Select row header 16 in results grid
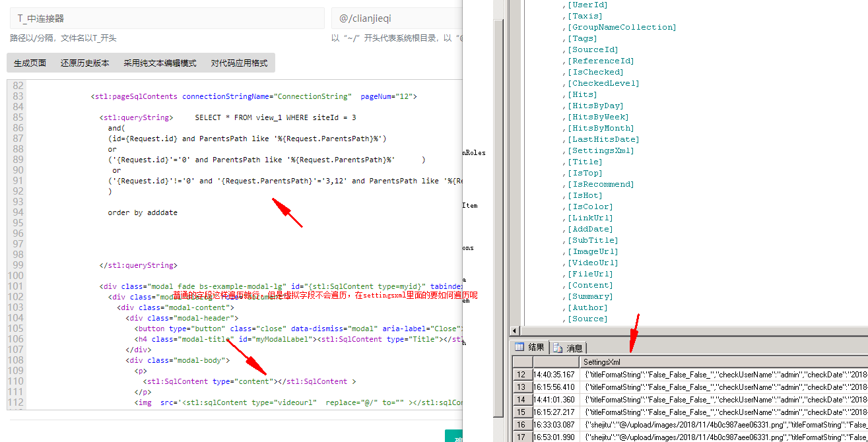 click(522, 425)
